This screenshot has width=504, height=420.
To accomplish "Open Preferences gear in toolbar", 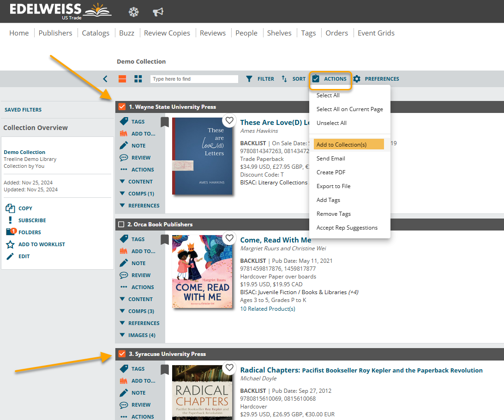I will (357, 79).
